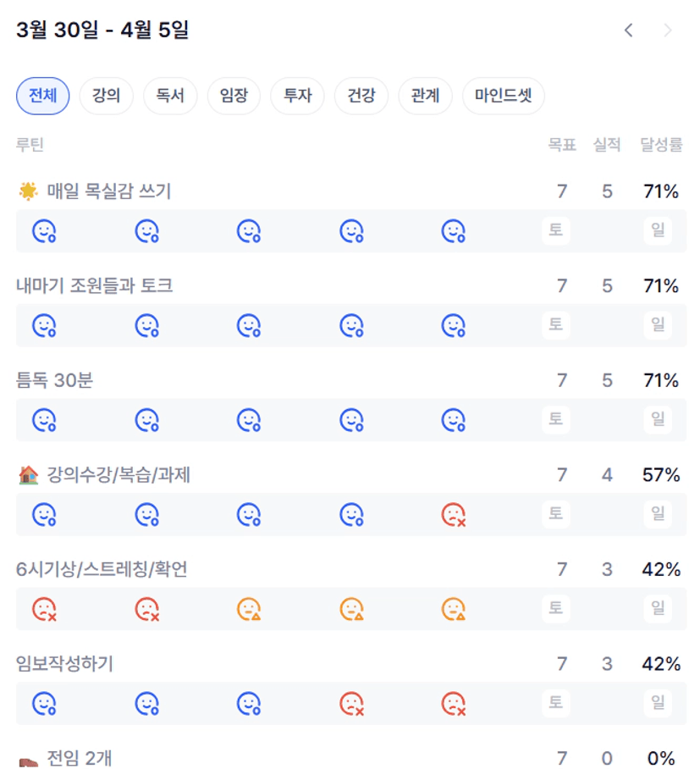Viewport: 700px width, 769px height.
Task: Click first blue smiley for 매일 목실감 쓰기
Action: pos(44,230)
